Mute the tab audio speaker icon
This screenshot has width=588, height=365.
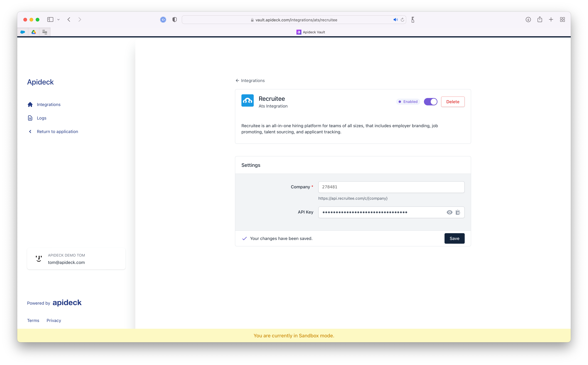coord(395,20)
